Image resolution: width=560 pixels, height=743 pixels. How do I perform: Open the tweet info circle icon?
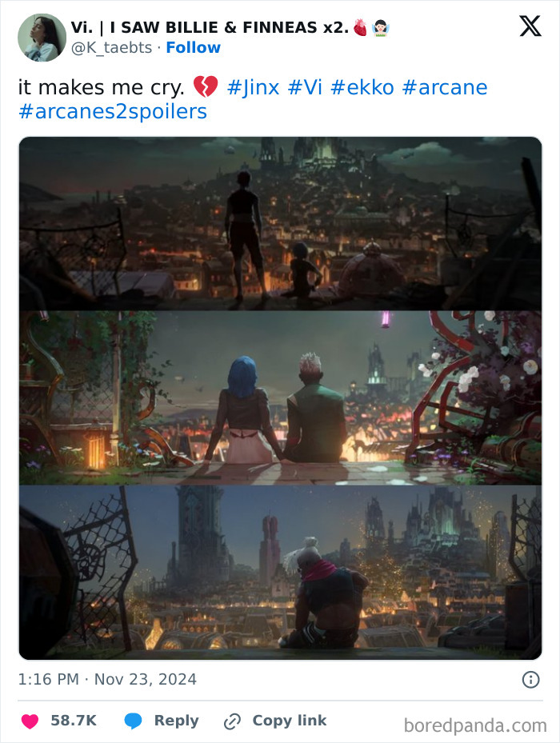click(530, 680)
